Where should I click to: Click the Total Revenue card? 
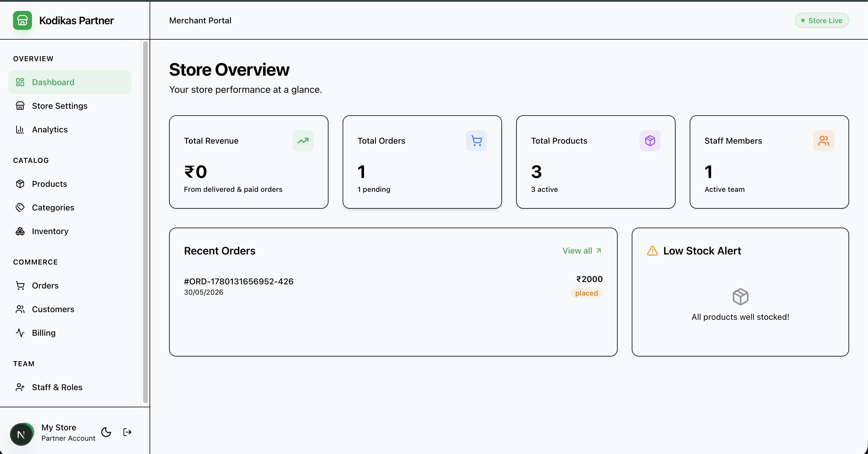coord(249,162)
